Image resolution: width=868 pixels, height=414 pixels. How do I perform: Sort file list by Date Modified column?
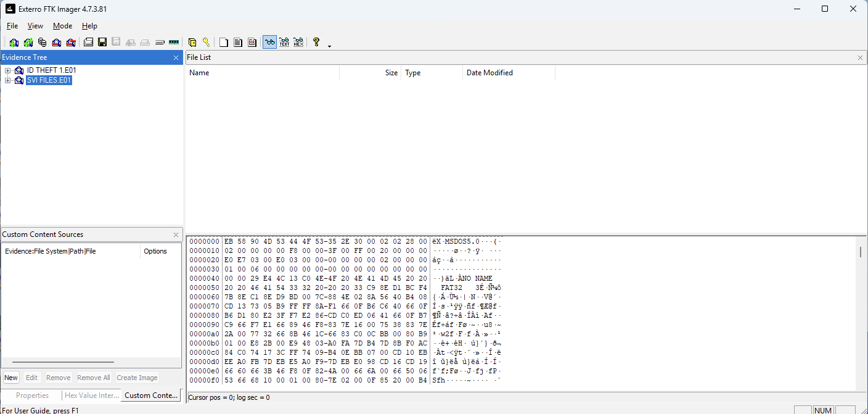(489, 73)
